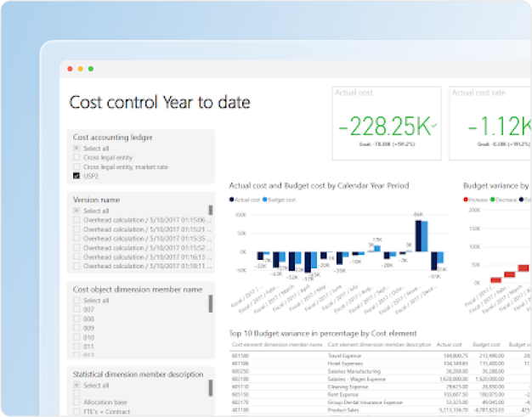Click the Version name list scrollbar
532x417 pixels.
point(211,210)
